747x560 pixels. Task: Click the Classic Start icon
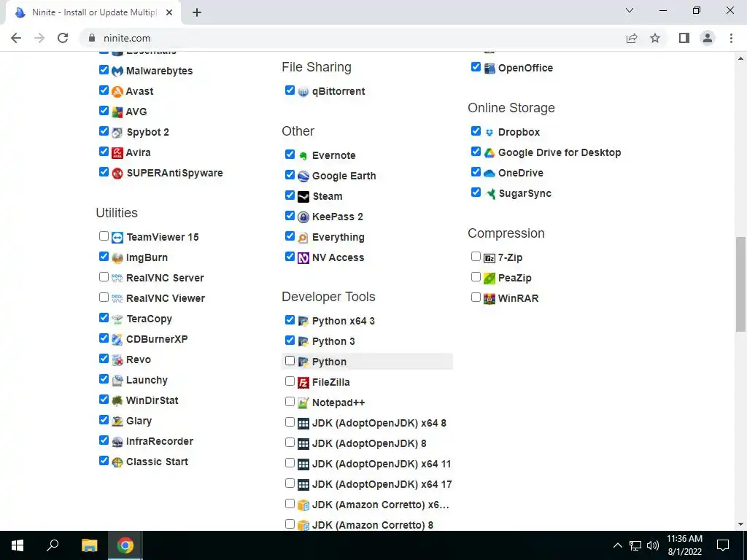tap(117, 462)
